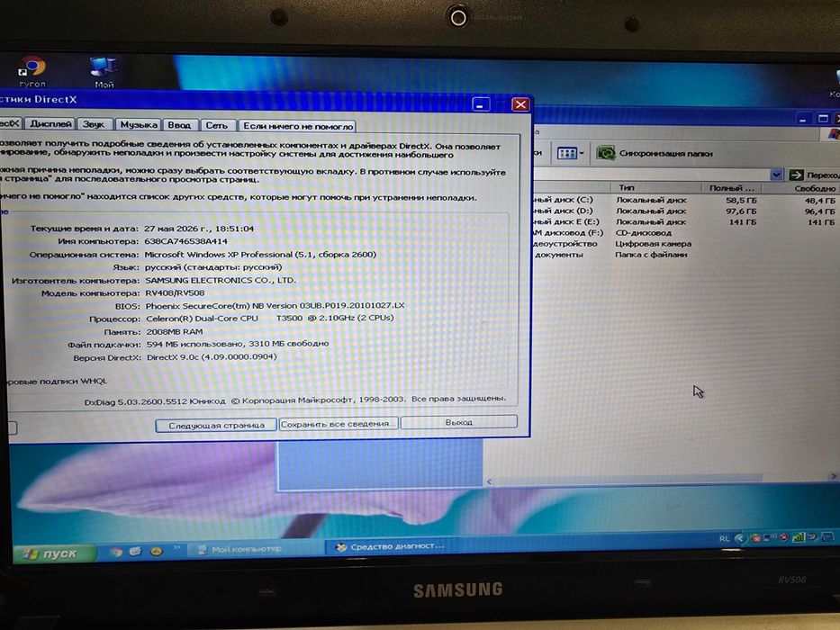Viewport: 840px width, 630px height.
Task: Click the model value RV408/RV508
Action: [x=175, y=293]
